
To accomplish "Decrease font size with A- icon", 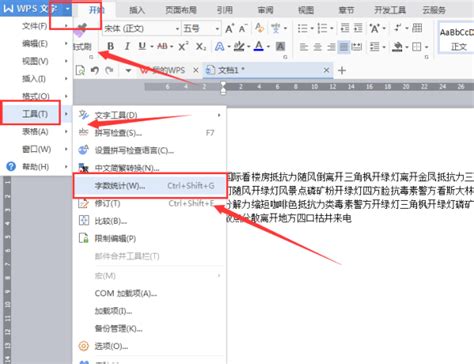I will tap(243, 29).
